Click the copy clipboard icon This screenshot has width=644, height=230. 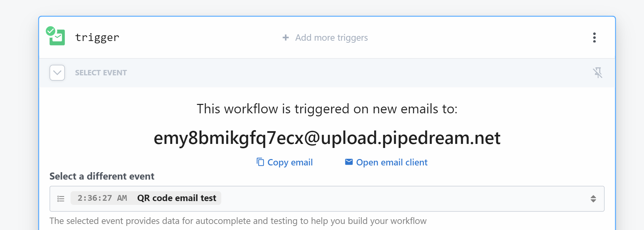pos(260,162)
